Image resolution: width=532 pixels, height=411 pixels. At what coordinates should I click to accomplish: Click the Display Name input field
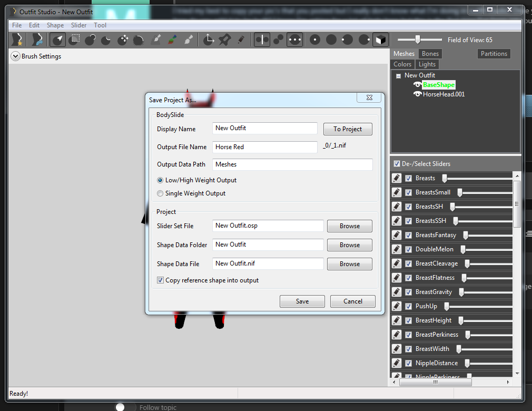coord(264,128)
